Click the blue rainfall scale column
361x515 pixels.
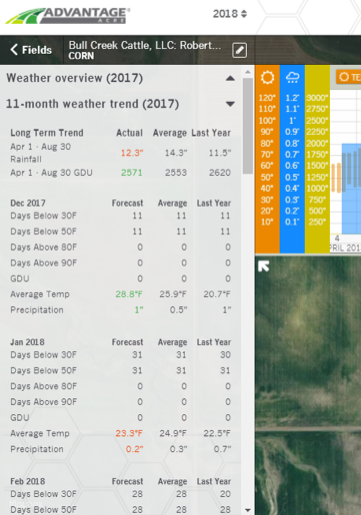292,159
